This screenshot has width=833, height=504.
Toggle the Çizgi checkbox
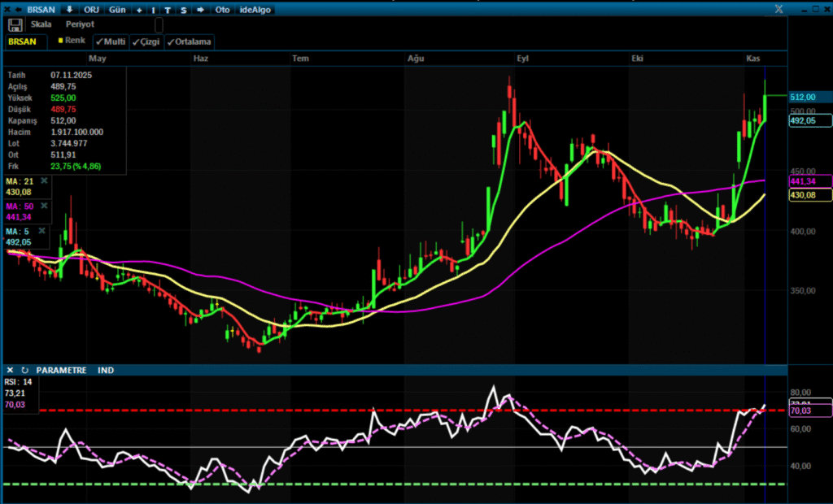(146, 41)
